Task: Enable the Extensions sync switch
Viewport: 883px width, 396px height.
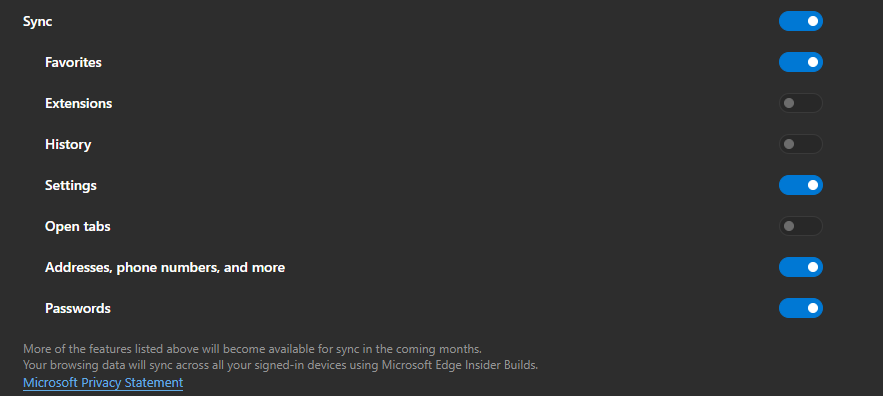Action: [800, 103]
